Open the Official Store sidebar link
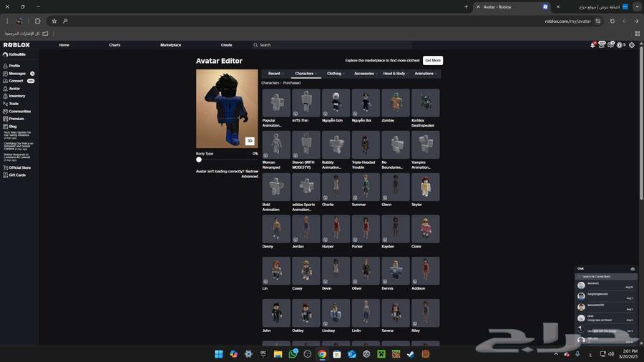Screen dimensions: 644x362 [x=17, y=167]
